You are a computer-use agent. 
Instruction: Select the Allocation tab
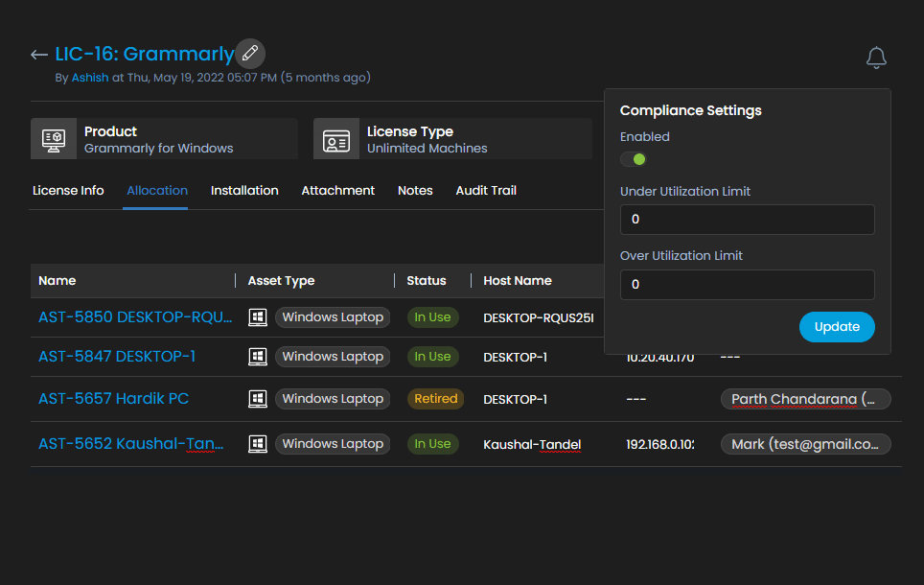tap(157, 191)
